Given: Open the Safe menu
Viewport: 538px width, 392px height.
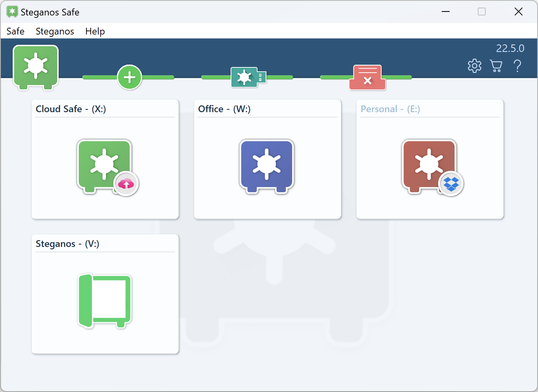Looking at the screenshot, I should 15,31.
